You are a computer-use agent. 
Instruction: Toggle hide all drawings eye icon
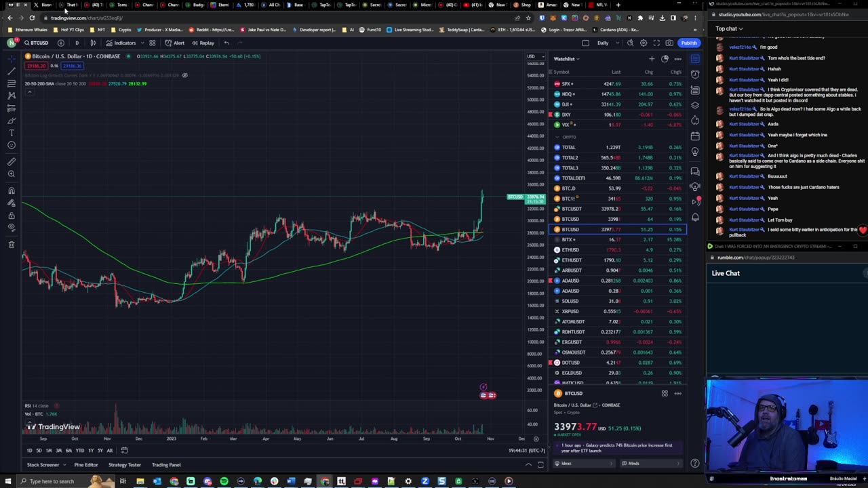[x=12, y=228]
